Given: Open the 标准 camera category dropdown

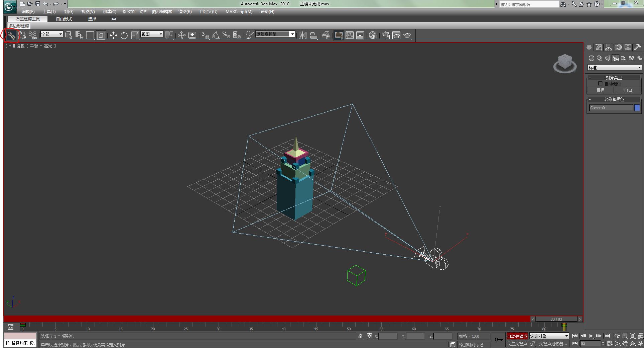Looking at the screenshot, I should [x=615, y=68].
